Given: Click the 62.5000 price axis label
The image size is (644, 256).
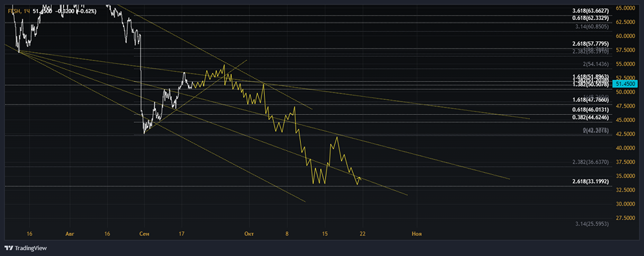Looking at the screenshot, I should (x=625, y=22).
